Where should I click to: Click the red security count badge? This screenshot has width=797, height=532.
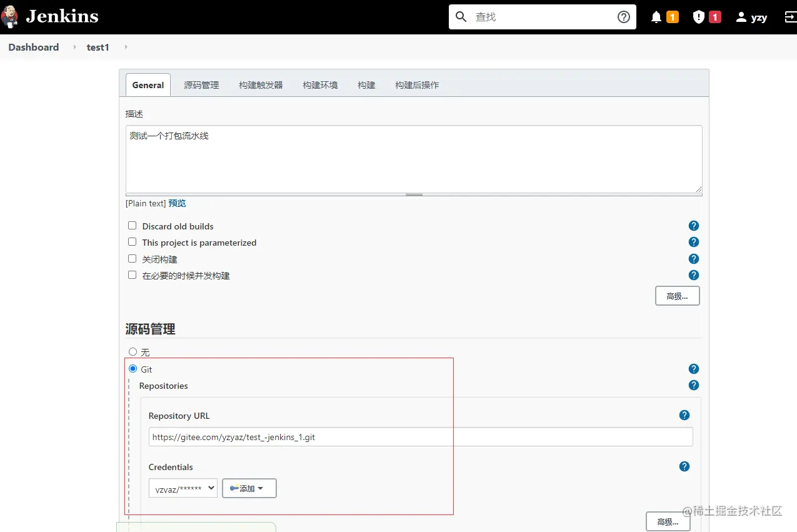(715, 18)
